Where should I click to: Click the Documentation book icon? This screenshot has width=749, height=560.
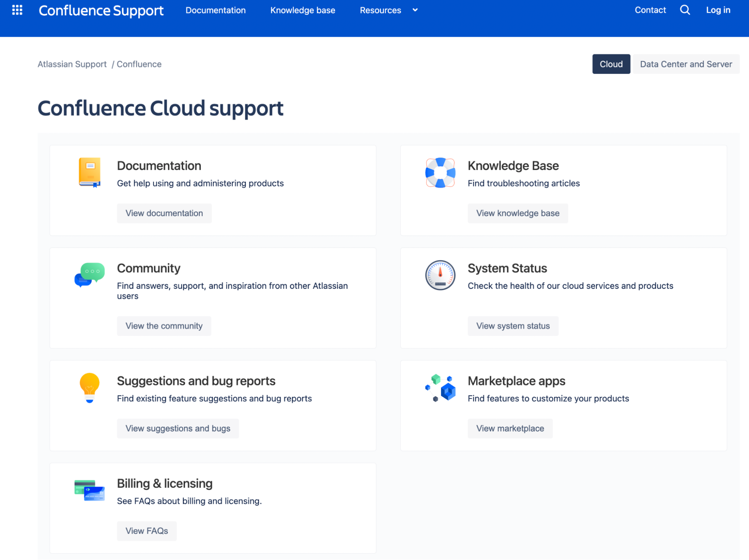(x=90, y=172)
